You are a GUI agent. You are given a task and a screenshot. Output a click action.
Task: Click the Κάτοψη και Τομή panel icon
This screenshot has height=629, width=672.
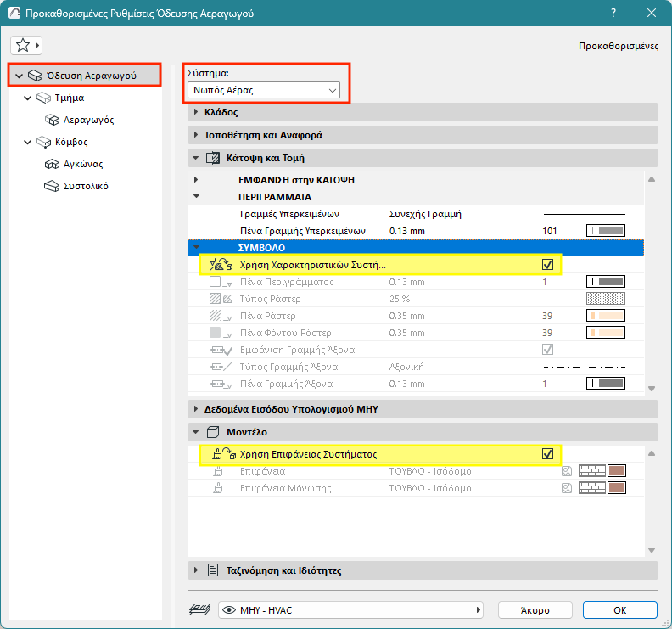pyautogui.click(x=213, y=158)
